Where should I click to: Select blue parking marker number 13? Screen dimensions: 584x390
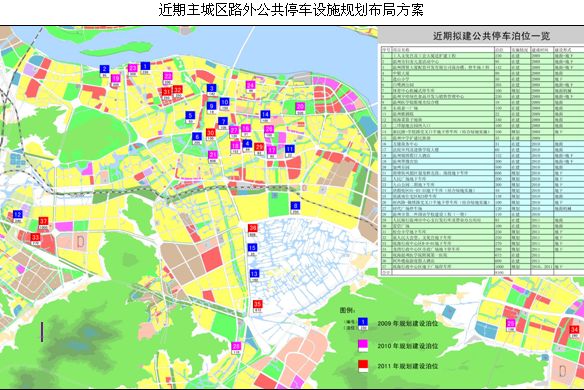click(254, 276)
